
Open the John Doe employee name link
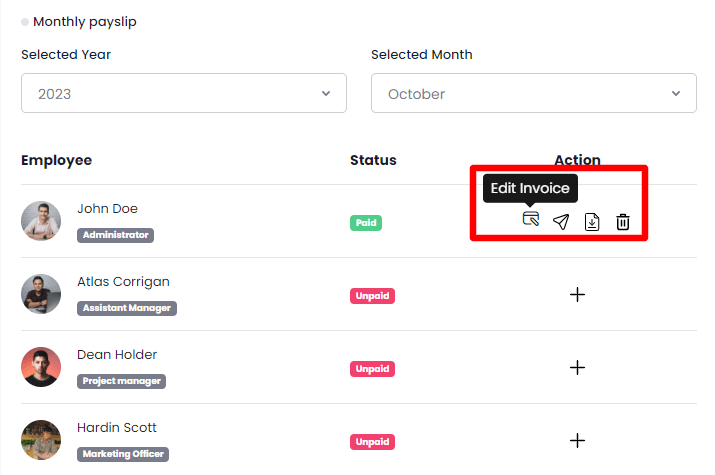107,209
